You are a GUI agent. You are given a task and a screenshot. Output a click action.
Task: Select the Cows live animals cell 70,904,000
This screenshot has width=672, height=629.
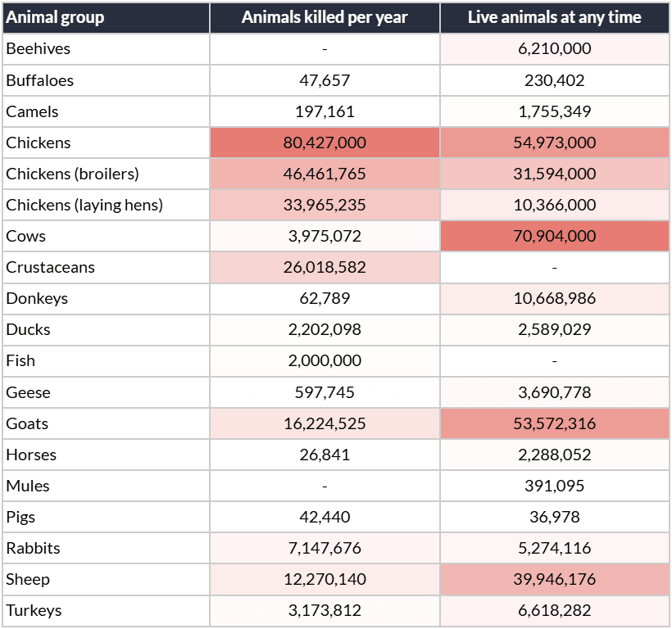(555, 236)
